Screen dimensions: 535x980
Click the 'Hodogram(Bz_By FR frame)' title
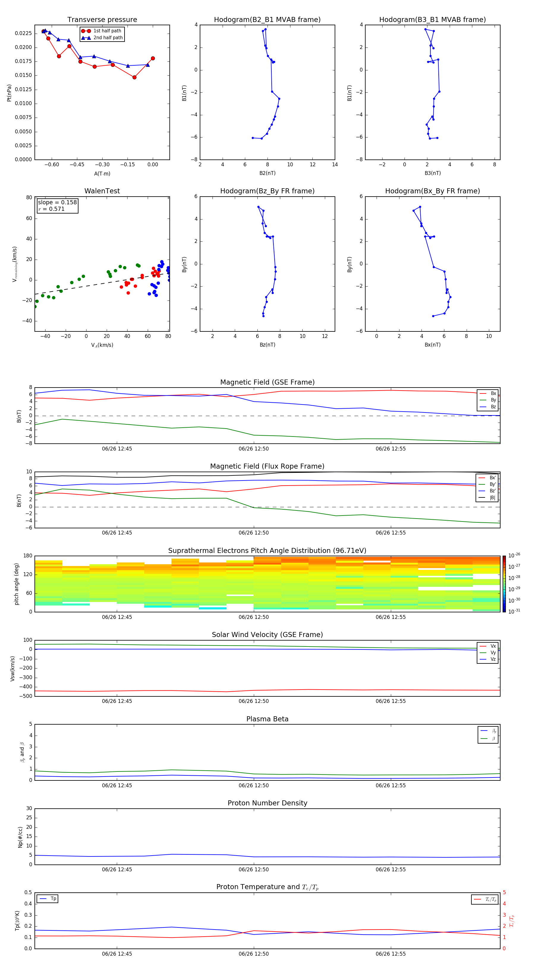pyautogui.click(x=267, y=191)
